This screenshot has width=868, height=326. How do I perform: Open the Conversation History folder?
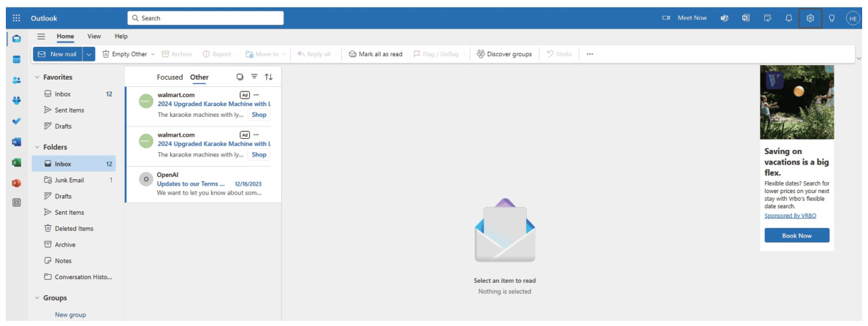74,277
